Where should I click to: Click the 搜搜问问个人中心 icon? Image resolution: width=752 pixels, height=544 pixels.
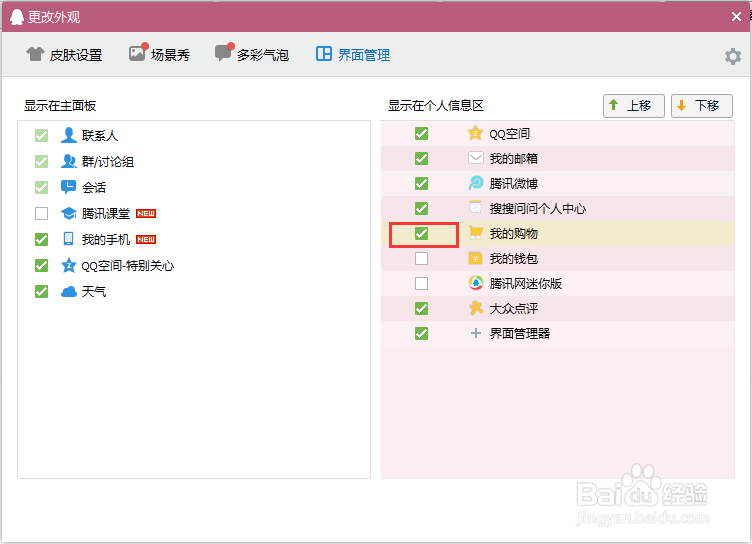coord(475,208)
